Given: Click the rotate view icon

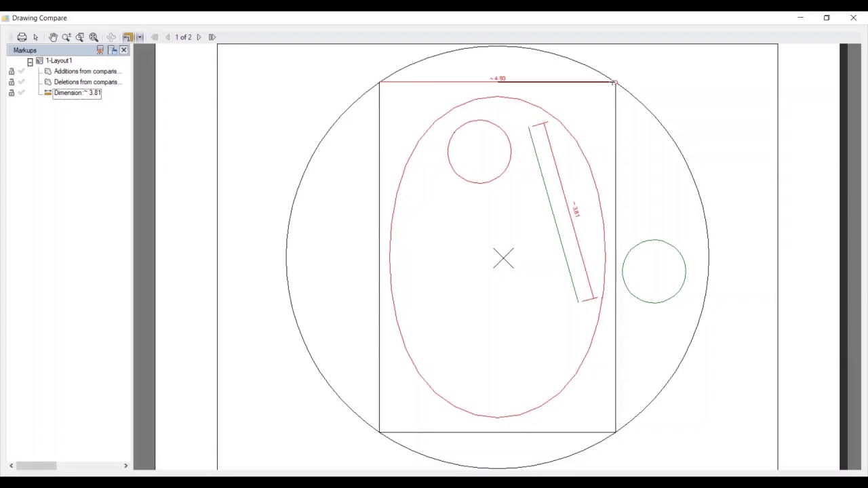Looking at the screenshot, I should [111, 37].
